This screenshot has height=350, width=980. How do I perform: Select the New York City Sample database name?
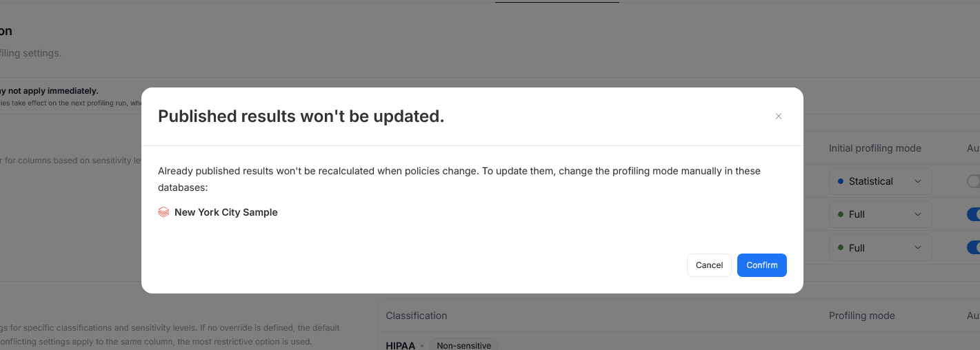pyautogui.click(x=226, y=212)
